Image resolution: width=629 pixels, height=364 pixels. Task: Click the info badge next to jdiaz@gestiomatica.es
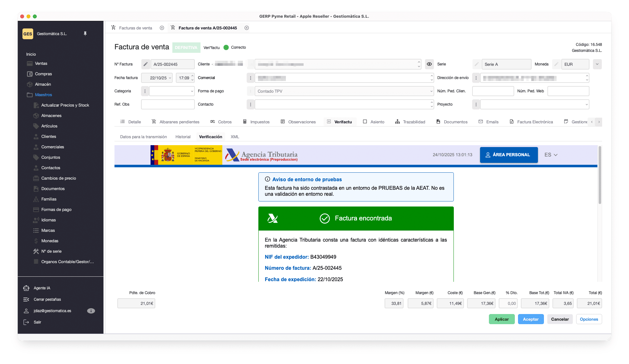[91, 311]
